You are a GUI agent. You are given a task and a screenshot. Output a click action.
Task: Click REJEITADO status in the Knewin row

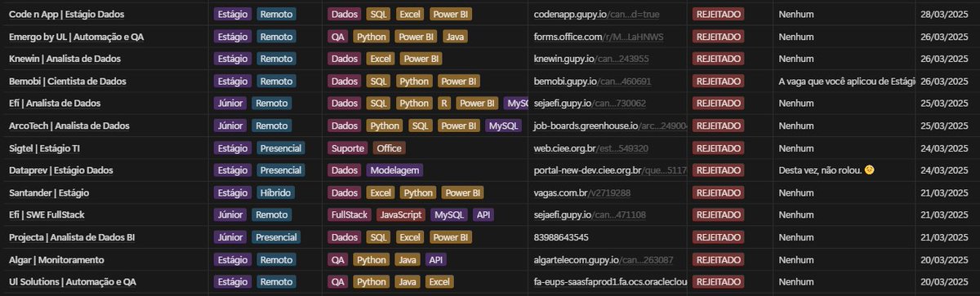719,59
